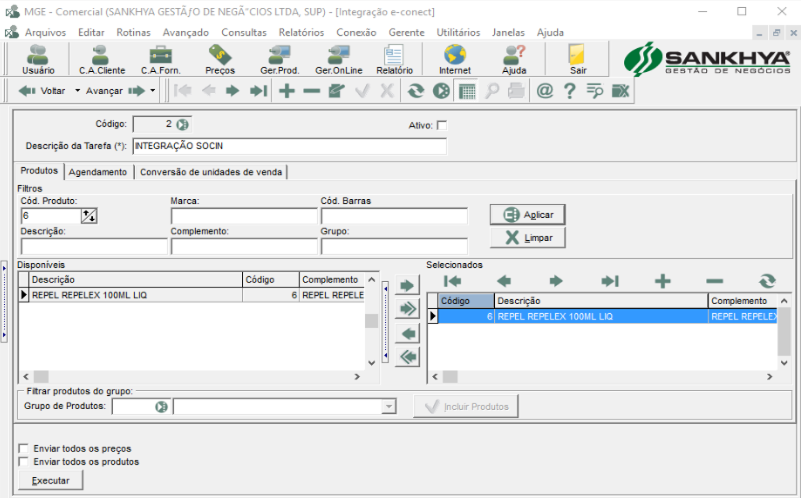Viewport: 801px width, 498px height.
Task: Switch to Conversão de unidades de venda tab
Action: (x=211, y=172)
